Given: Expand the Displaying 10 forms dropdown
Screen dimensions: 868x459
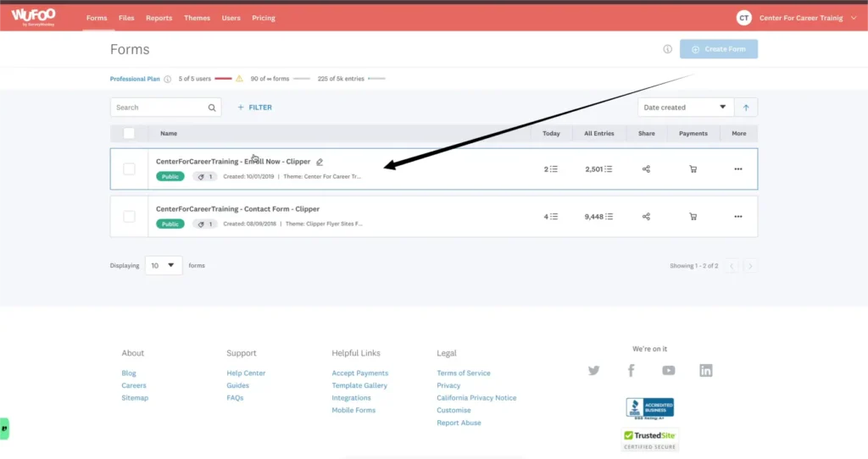Looking at the screenshot, I should (164, 265).
